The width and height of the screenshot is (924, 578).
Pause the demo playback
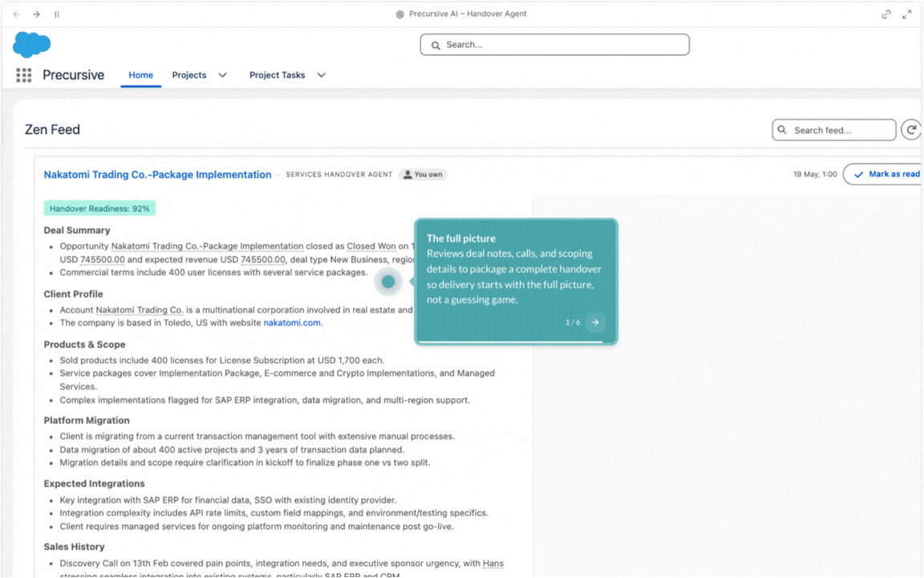pos(57,14)
